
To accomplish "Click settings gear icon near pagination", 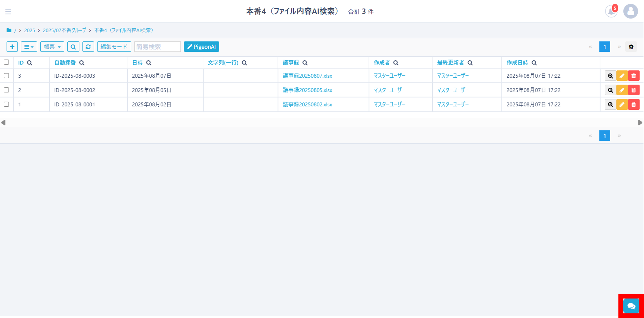I will [x=631, y=47].
